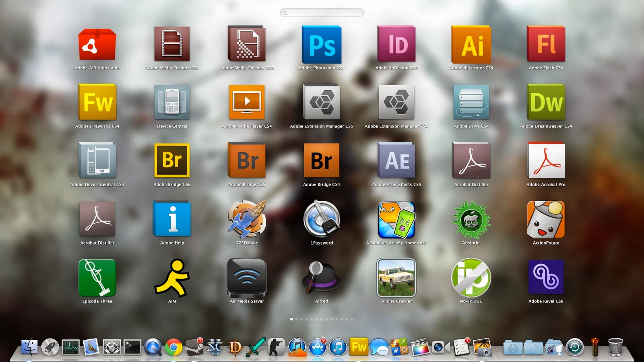644x362 pixels.
Task: Start Adobe InDesign CS4
Action: 396,44
